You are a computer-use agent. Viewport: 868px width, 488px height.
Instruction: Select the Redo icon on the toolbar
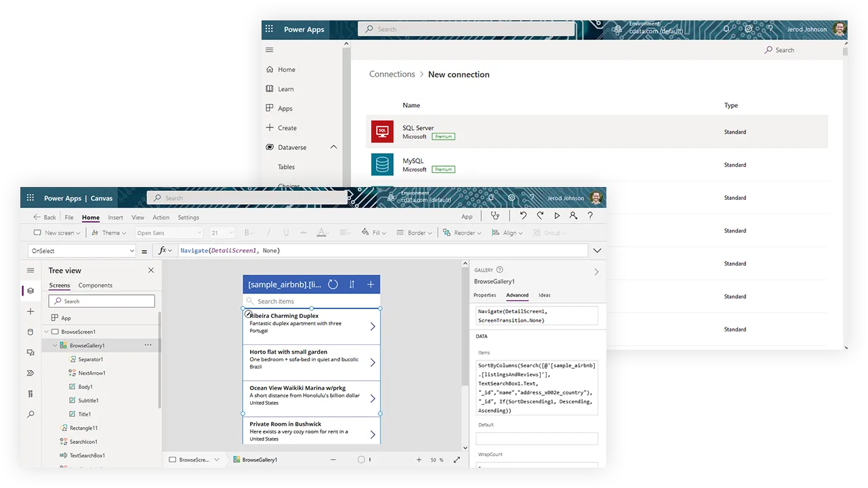tap(539, 216)
